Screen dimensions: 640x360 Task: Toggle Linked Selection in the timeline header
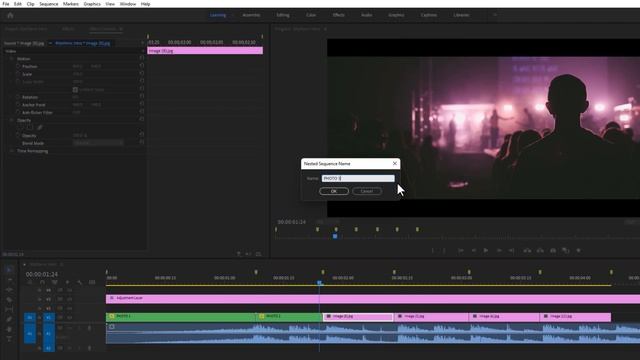(x=55, y=282)
